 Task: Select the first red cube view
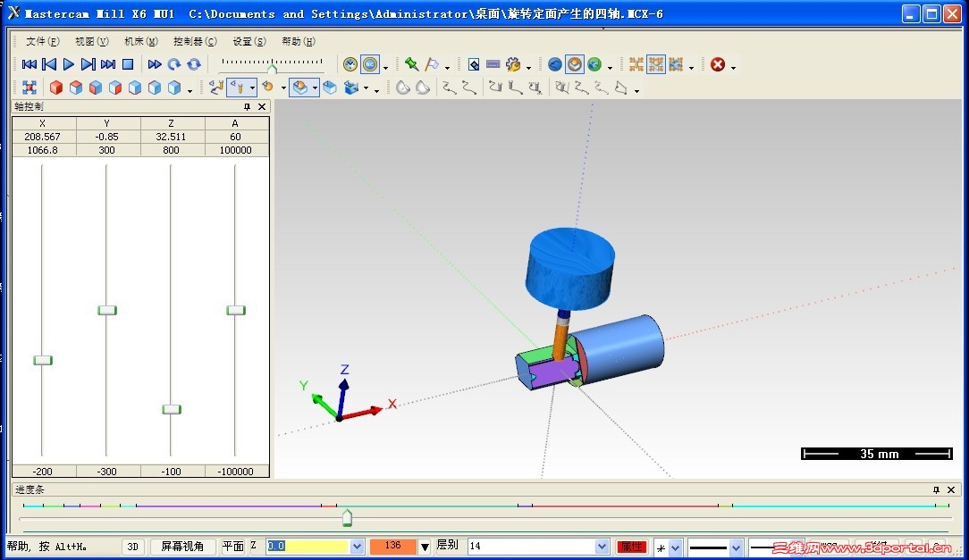pos(56,88)
